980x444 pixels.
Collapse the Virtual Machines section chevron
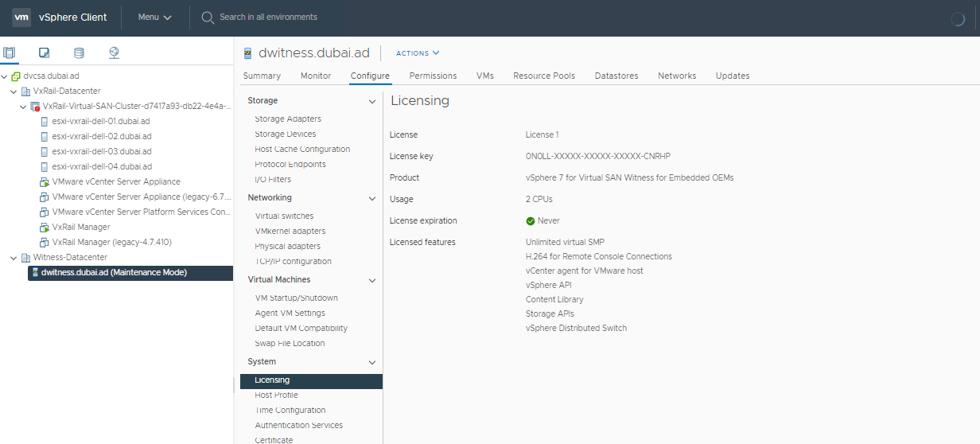point(371,280)
